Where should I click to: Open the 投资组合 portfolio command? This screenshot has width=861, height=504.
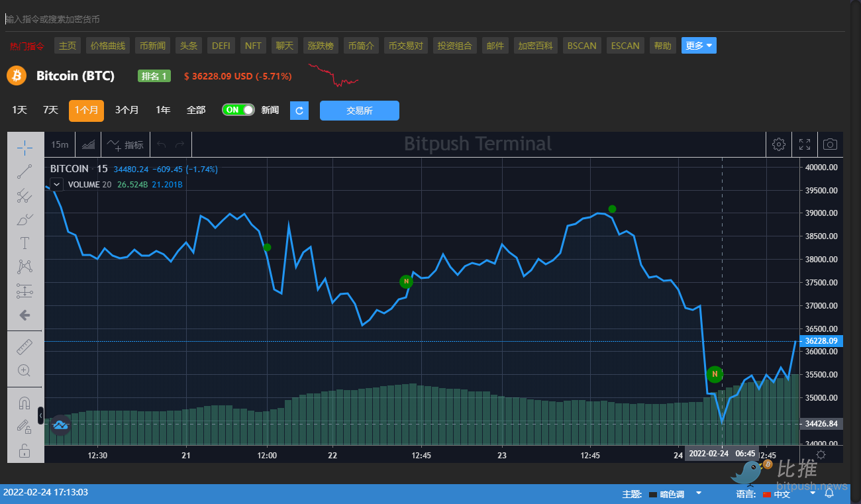[455, 46]
